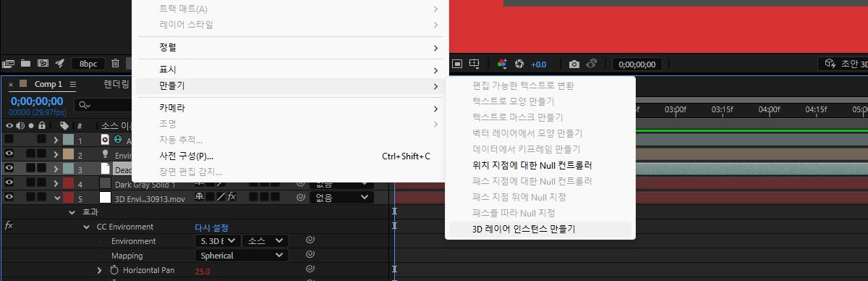This screenshot has width=868, height=281.
Task: Toggle visibility eye for layer 3
Action: [9, 169]
